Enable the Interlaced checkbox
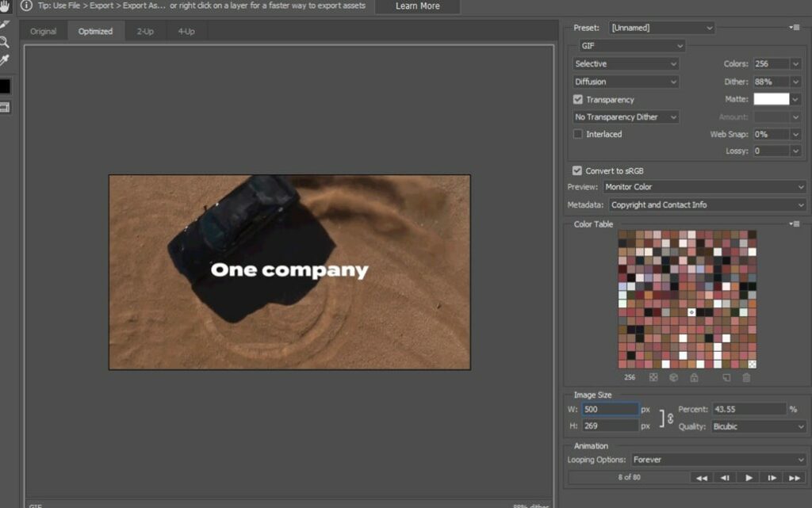This screenshot has width=812, height=508. 578,135
